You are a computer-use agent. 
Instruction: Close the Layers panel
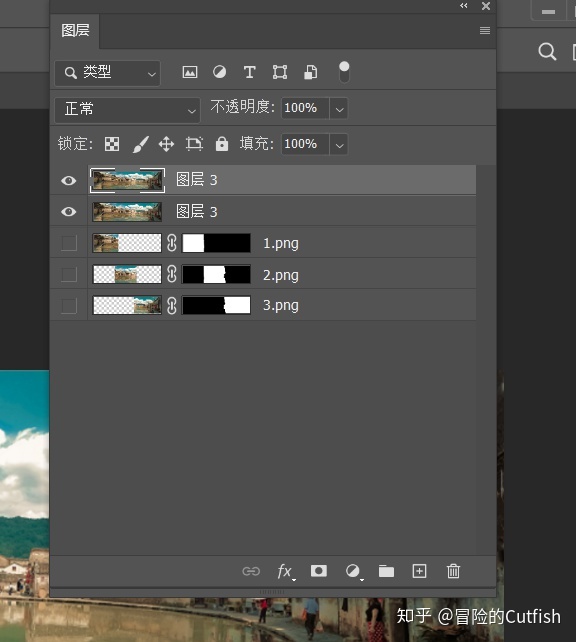(486, 6)
